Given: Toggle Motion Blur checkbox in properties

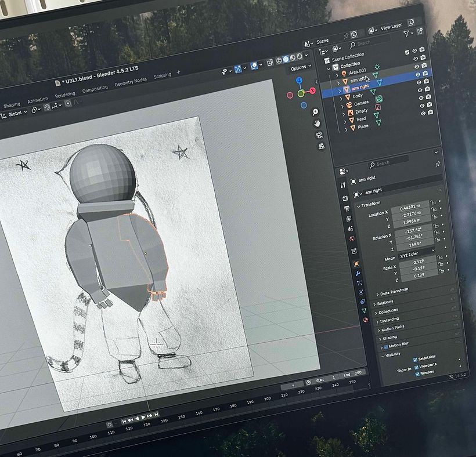Looking at the screenshot, I should tap(385, 346).
